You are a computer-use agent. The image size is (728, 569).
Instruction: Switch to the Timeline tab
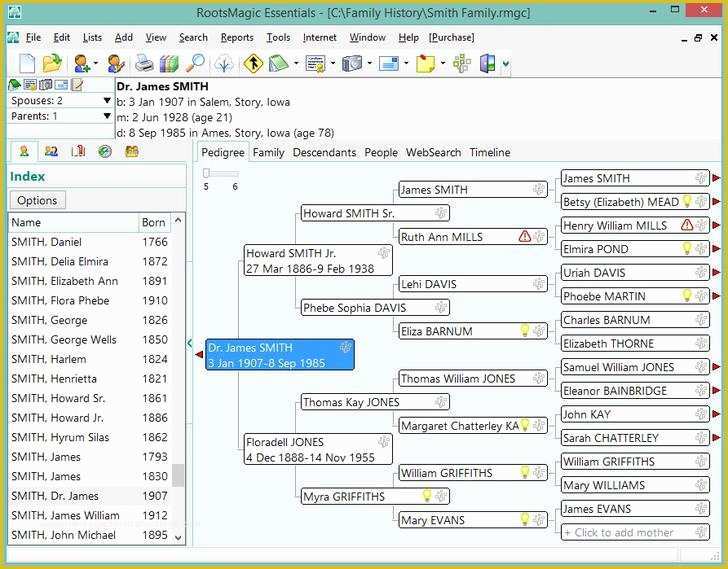490,153
